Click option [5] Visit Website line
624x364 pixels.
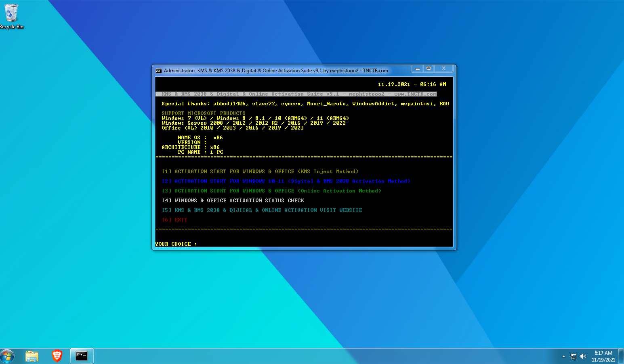(262, 210)
